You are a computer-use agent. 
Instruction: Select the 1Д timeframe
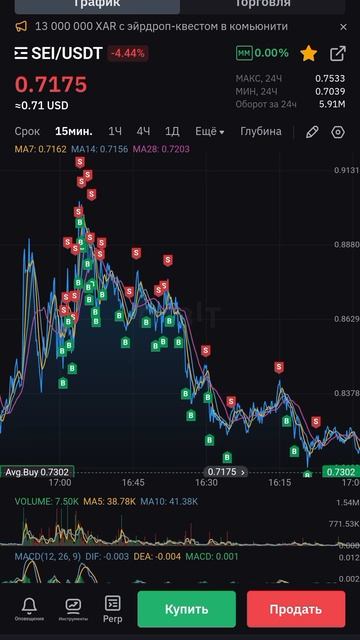point(172,131)
